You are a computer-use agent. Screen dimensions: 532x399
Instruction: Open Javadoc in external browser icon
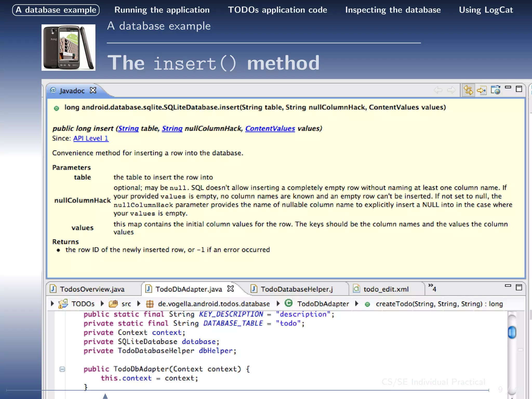(495, 90)
